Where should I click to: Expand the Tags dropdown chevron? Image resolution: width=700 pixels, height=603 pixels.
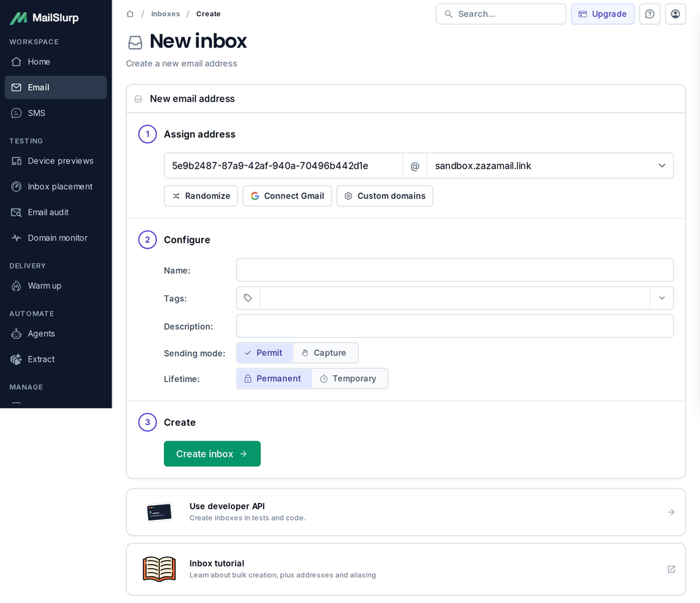coord(661,297)
